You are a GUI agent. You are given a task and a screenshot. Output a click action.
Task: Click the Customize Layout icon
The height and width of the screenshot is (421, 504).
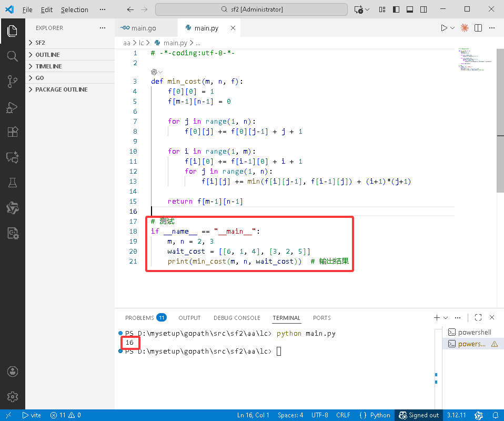382,9
